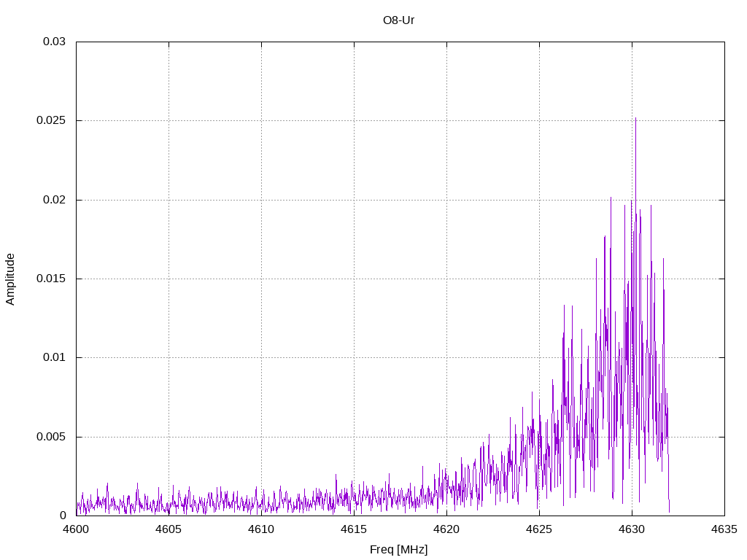Click the 4635 x-axis tick label

point(724,529)
